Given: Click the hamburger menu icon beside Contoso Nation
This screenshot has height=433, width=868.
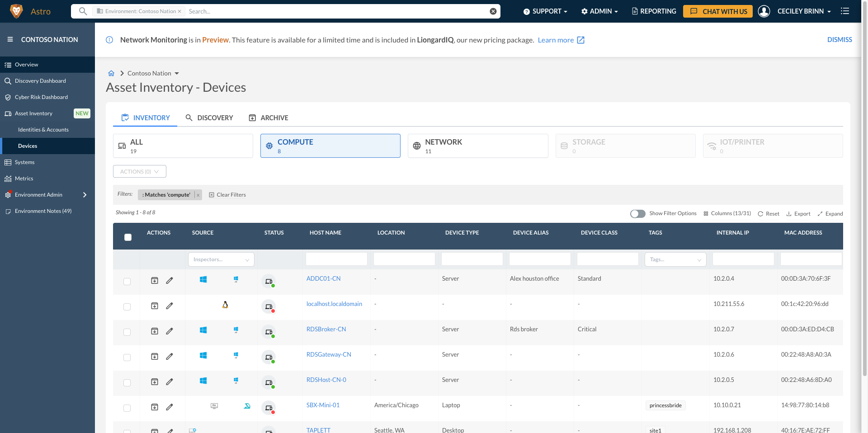Looking at the screenshot, I should point(10,40).
